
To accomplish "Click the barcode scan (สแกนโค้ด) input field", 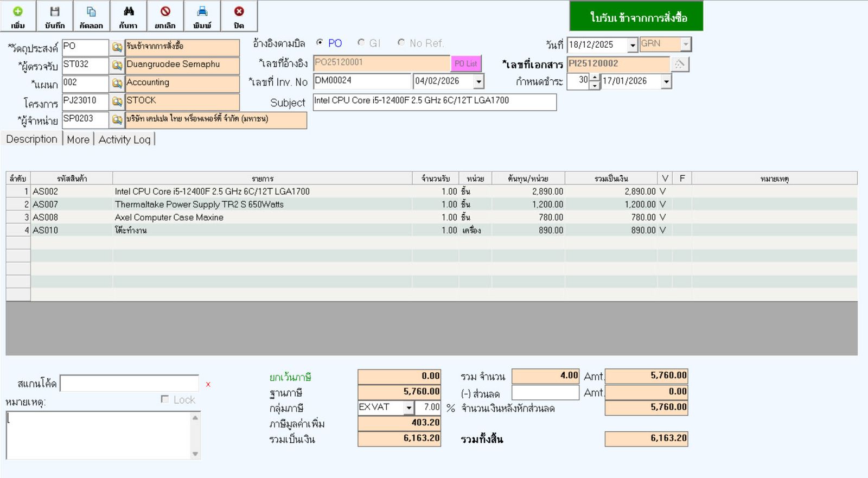I will click(x=129, y=384).
